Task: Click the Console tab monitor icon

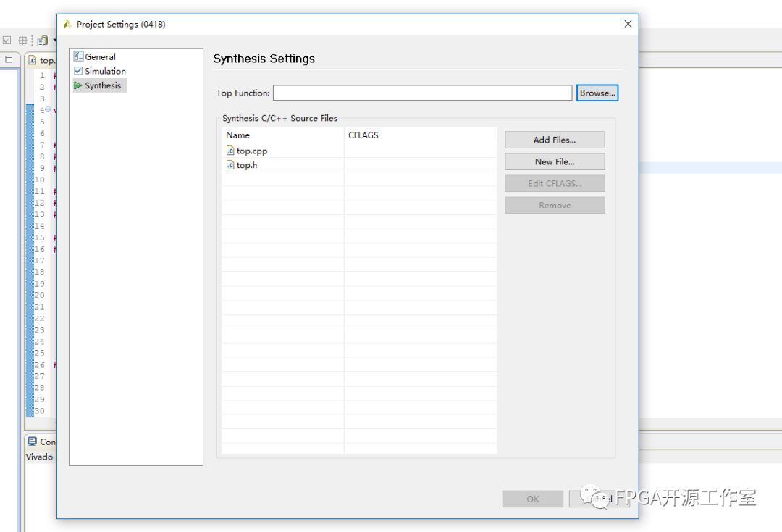Action: (32, 442)
